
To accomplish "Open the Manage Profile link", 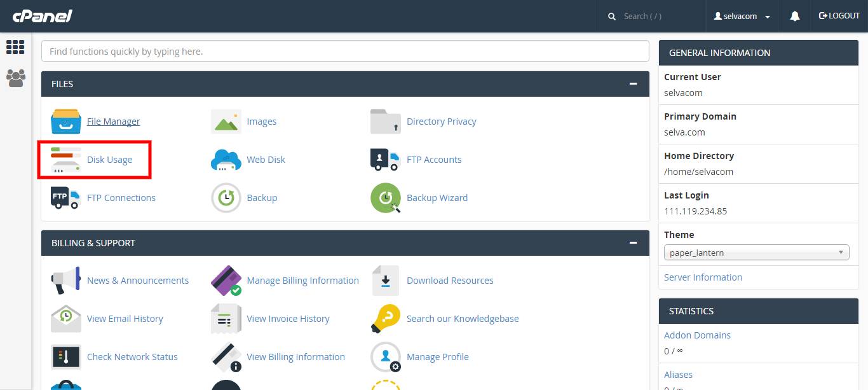I will tap(438, 357).
